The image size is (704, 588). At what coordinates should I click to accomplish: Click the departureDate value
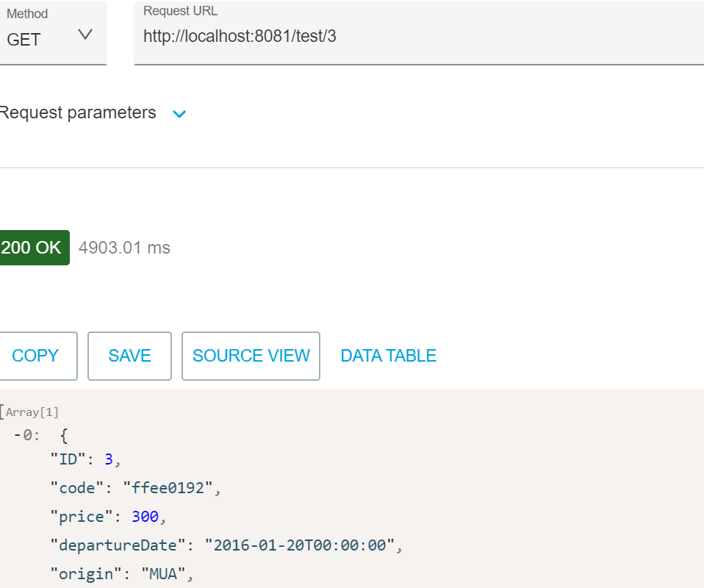[300, 545]
